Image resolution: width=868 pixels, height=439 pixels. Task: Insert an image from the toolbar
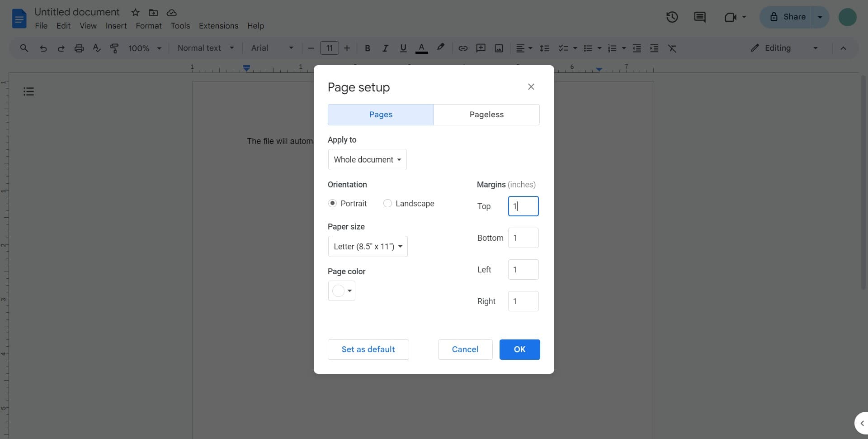(x=498, y=48)
